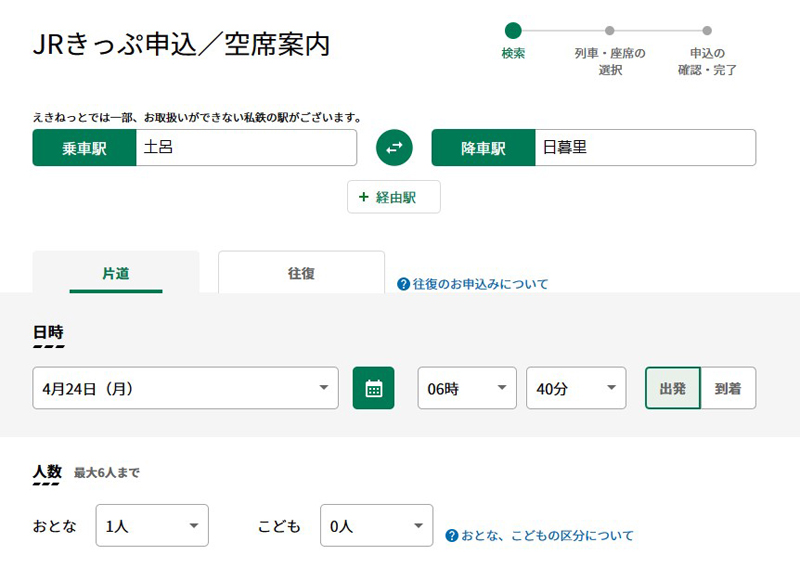
Task: Open the calendar date picker icon
Action: 373,388
